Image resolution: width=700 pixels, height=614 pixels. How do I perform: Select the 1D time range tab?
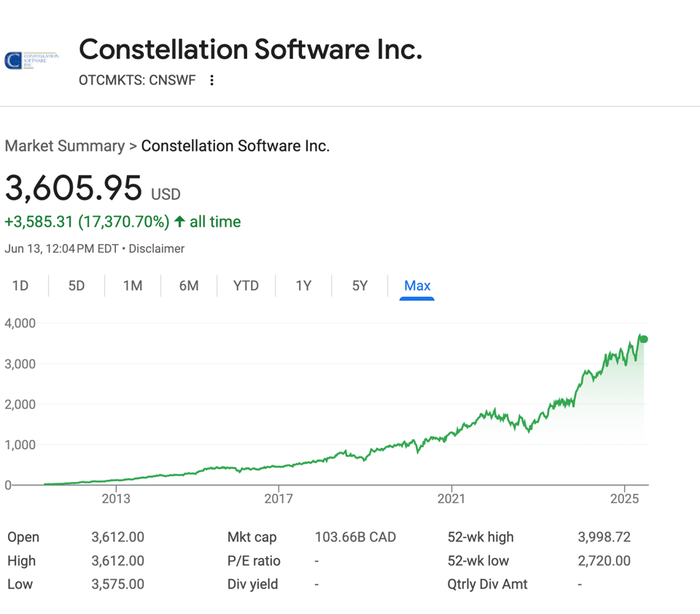pos(20,286)
